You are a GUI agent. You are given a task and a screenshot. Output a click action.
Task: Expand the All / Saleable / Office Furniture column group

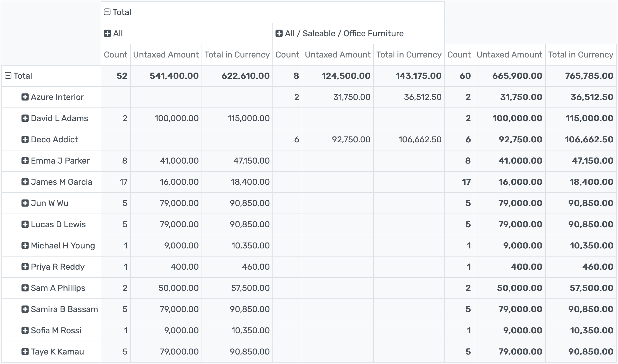tap(279, 33)
